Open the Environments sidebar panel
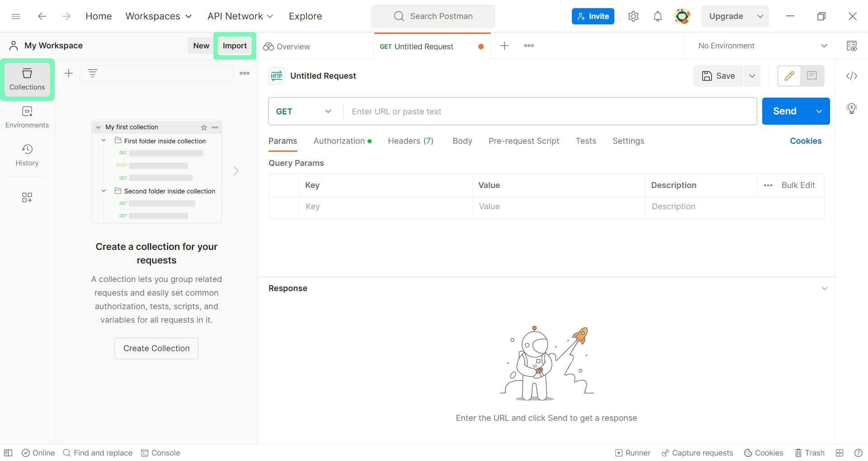The image size is (868, 461). (x=27, y=117)
